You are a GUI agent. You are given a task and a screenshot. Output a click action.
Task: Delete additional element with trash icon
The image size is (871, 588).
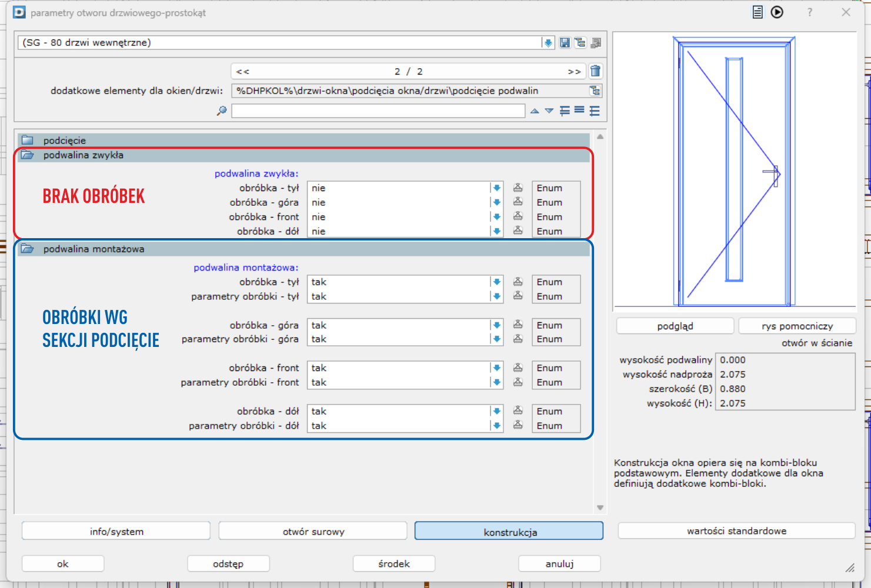coord(595,71)
